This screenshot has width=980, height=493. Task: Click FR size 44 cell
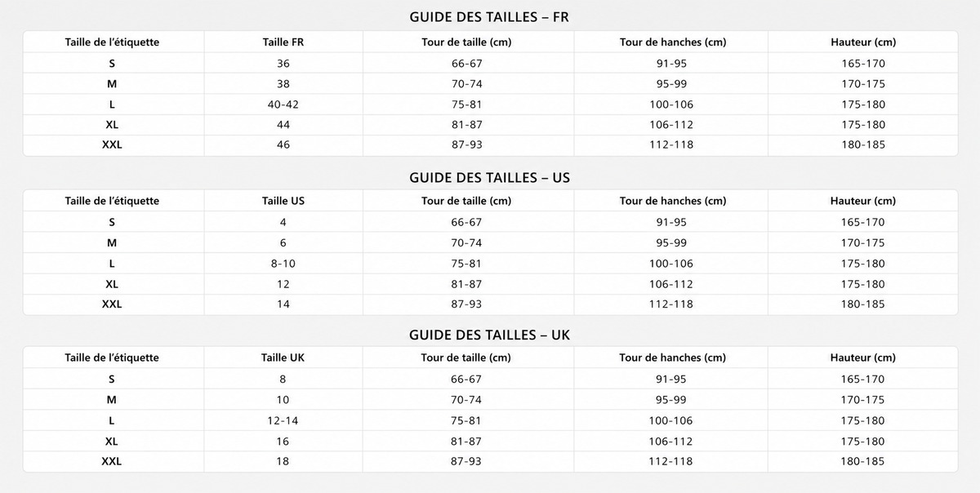(x=283, y=125)
